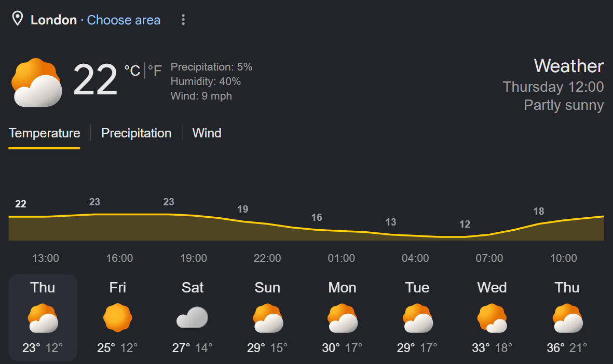
Task: Select Saturday's cloudy forecast icon
Action: 193,317
